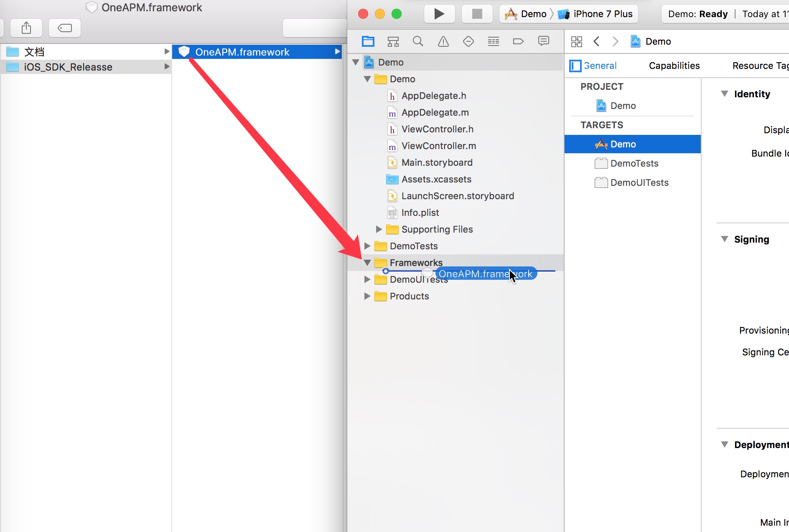Screen dimensions: 789x532
Task: Select the Products folder
Action: point(409,296)
